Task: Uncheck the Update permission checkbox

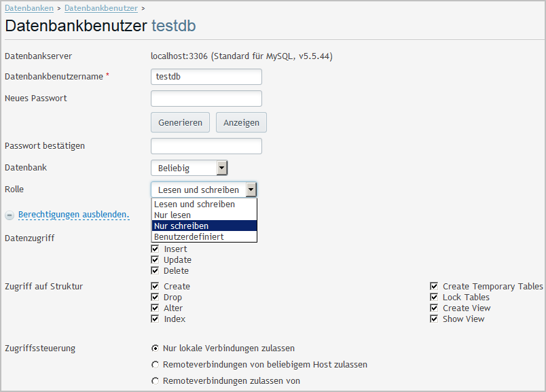Action: [x=155, y=260]
